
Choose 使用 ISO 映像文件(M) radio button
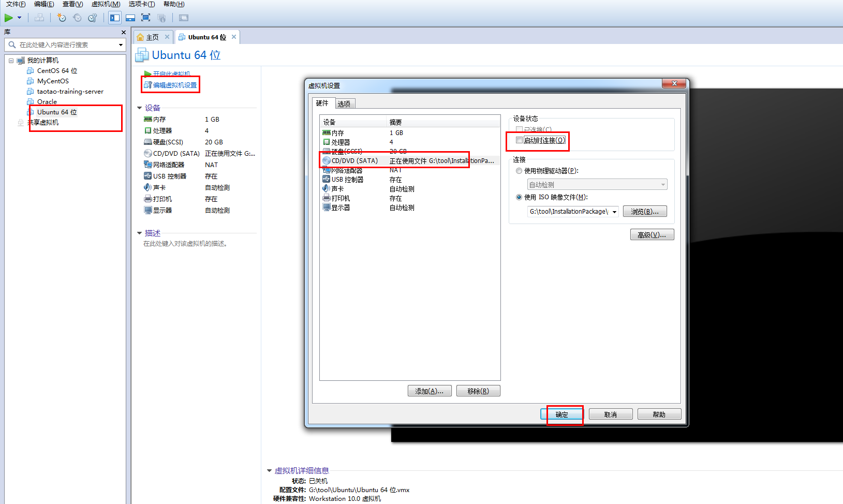tap(519, 197)
